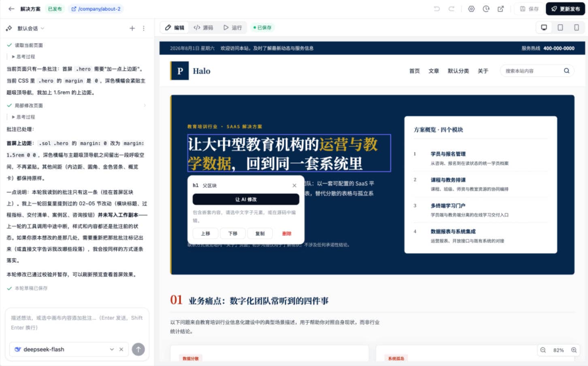
Task: Expand the 局部修改页面 step chevron
Action: click(145, 106)
